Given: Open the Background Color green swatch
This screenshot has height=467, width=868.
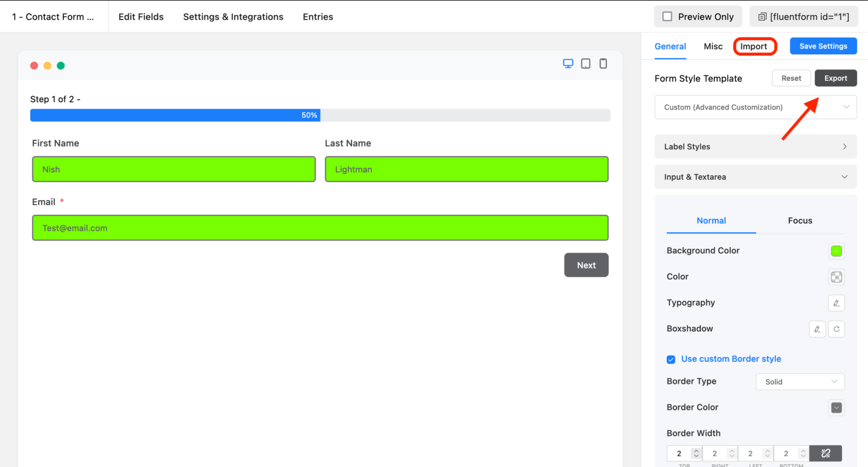Looking at the screenshot, I should (836, 250).
